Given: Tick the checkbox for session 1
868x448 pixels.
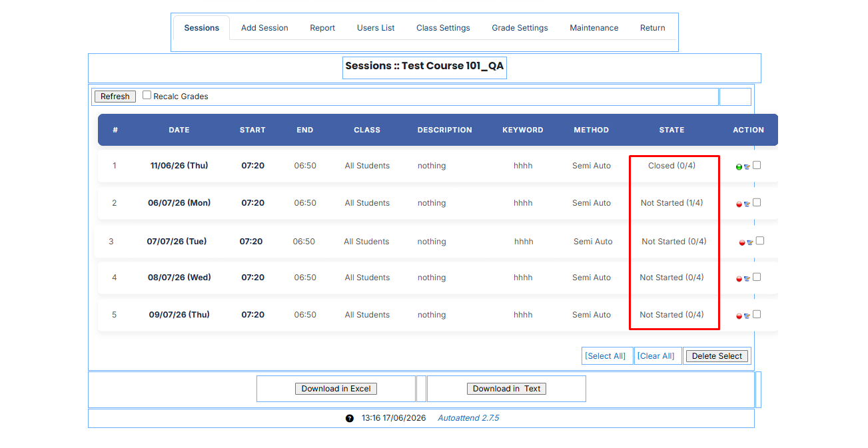Looking at the screenshot, I should point(757,165).
